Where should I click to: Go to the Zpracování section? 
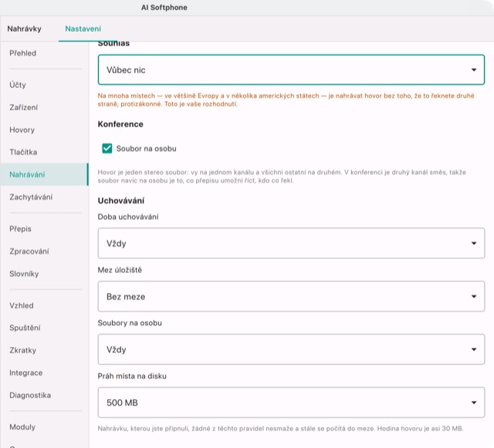tap(29, 251)
